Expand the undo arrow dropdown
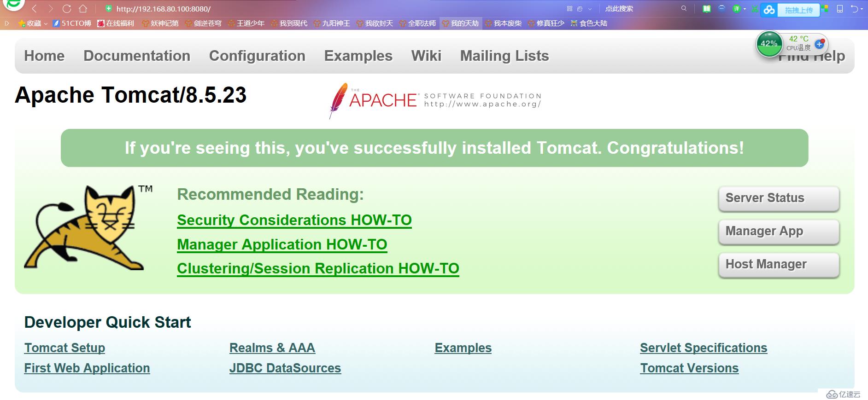 coord(862,9)
